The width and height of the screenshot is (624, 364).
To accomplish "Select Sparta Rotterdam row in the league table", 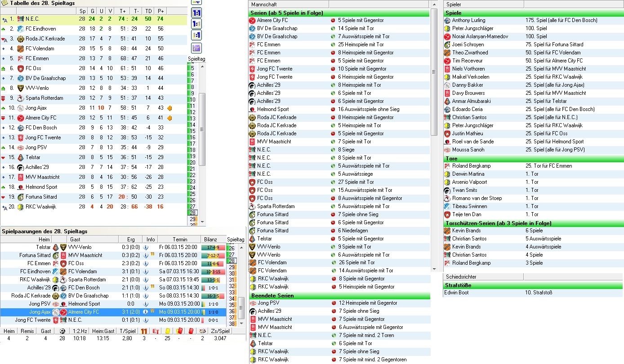I will coord(94,98).
